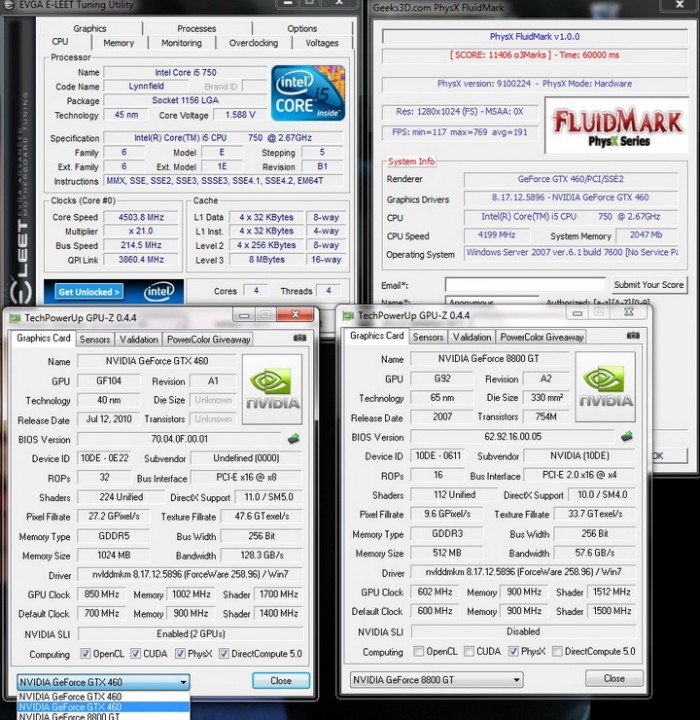The image size is (700, 720).
Task: Toggle PhysX checkbox in GTX 460 window
Action: tap(180, 653)
